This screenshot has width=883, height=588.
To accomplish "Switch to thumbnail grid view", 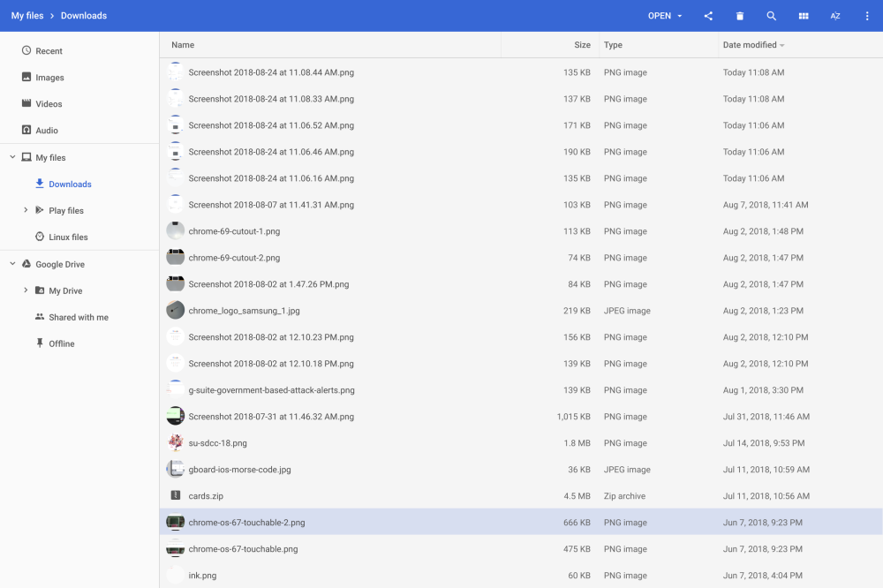I will pyautogui.click(x=804, y=16).
